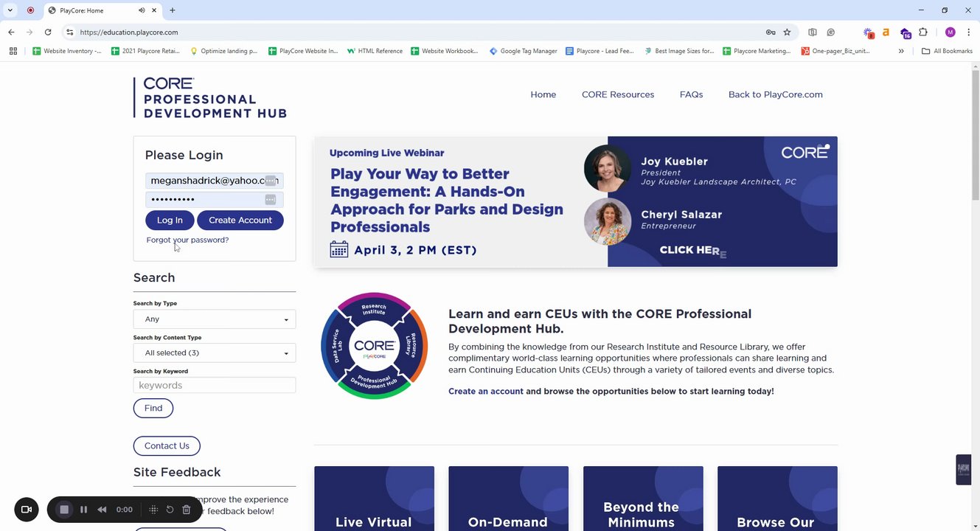
Task: Open the CORE Resources navigation item
Action: click(x=618, y=94)
